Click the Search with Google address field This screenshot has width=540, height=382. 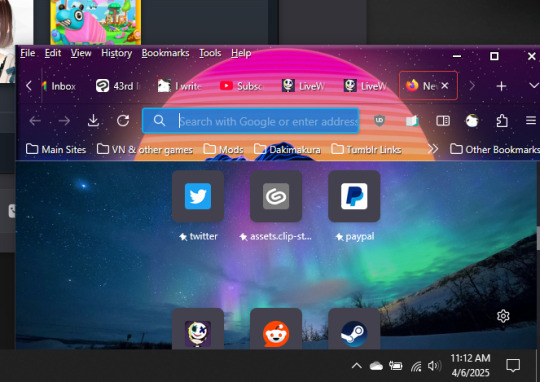pos(251,121)
